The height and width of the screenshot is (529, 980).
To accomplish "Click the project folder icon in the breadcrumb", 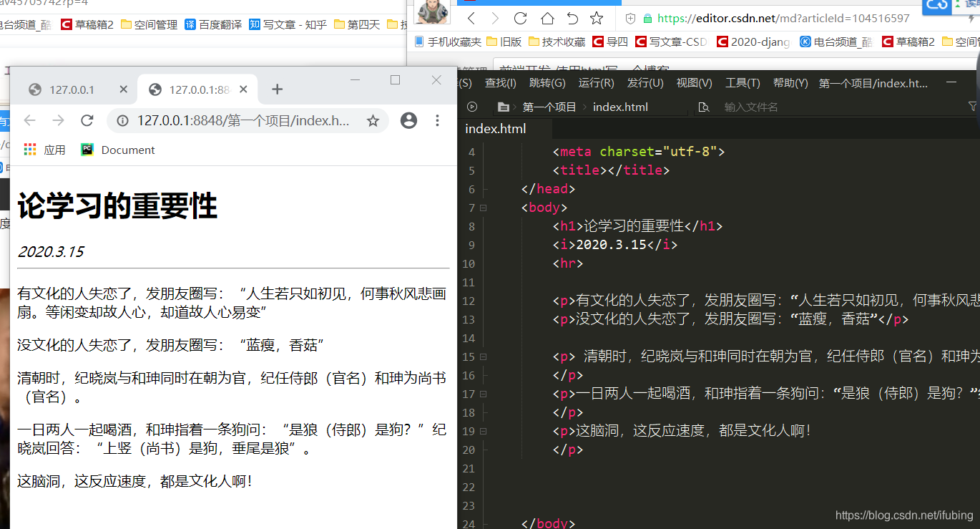I will coord(504,107).
